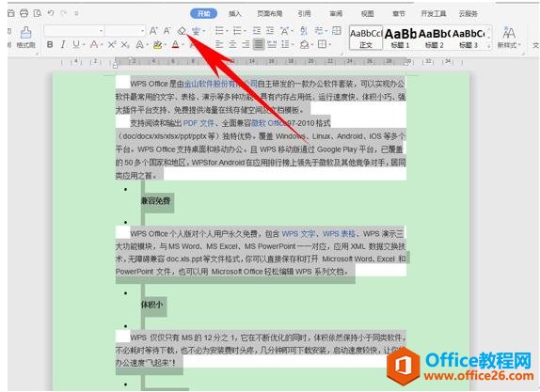Viewport: 540px width, 392px height.
Task: Open font color dropdown arrow
Action: click(x=183, y=45)
